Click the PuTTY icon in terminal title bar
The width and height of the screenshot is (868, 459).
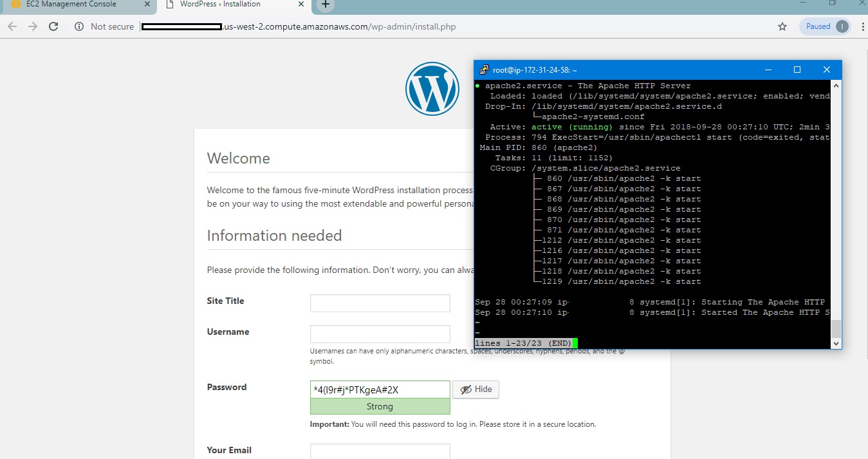483,70
